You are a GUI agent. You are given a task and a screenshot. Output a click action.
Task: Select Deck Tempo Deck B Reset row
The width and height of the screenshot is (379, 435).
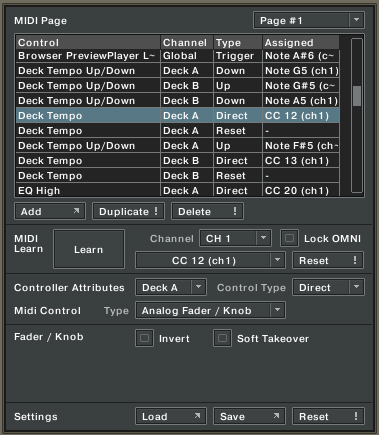(178, 175)
